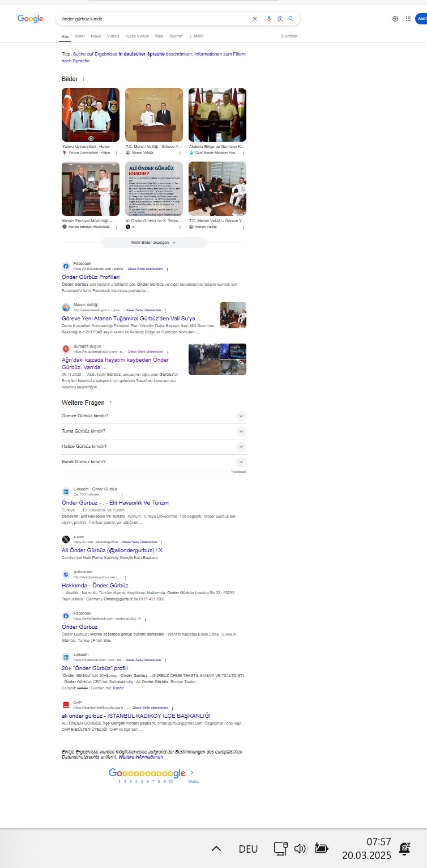Image resolution: width=427 pixels, height=868 pixels.
Task: Click the blue magnifier search icon
Action: [291, 19]
